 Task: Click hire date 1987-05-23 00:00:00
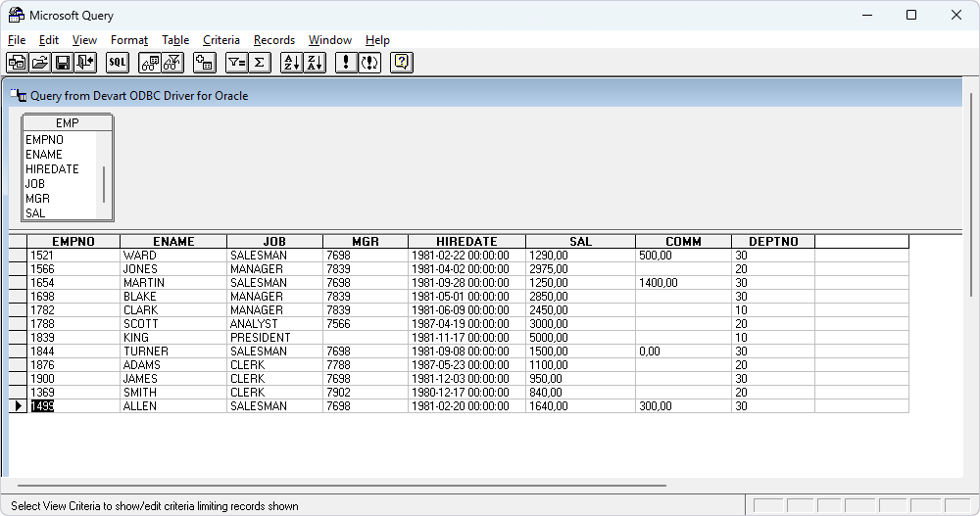point(466,365)
